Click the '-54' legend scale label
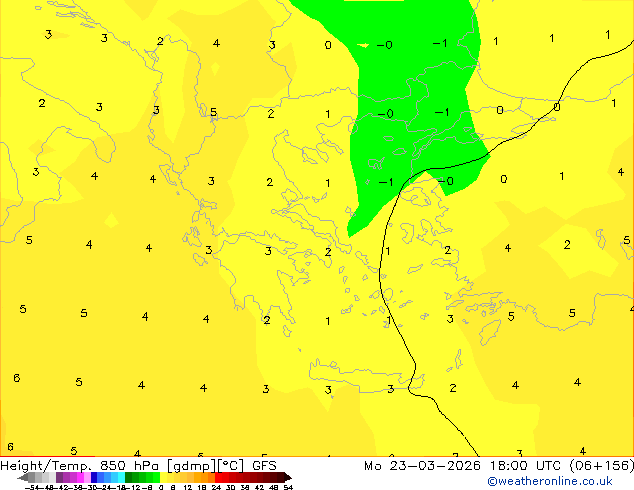The width and height of the screenshot is (634, 490). point(30,487)
